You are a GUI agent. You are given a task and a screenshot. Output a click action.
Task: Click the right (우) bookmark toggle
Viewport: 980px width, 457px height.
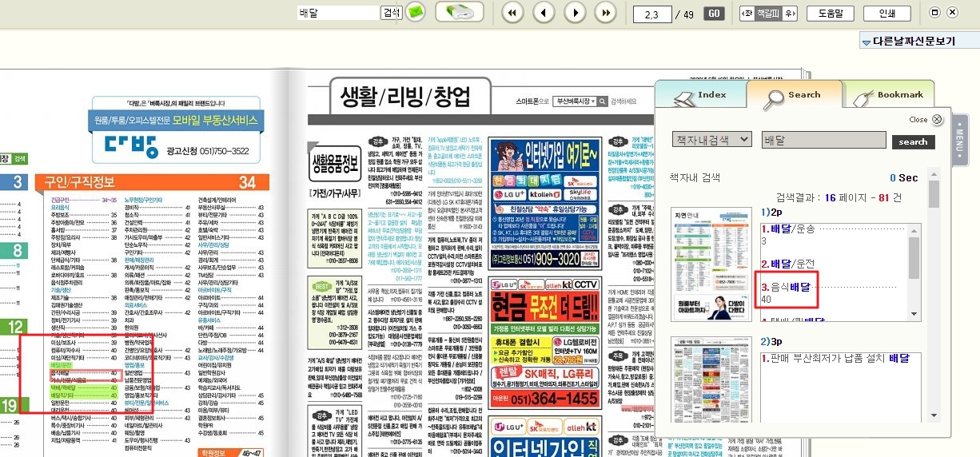pos(790,14)
